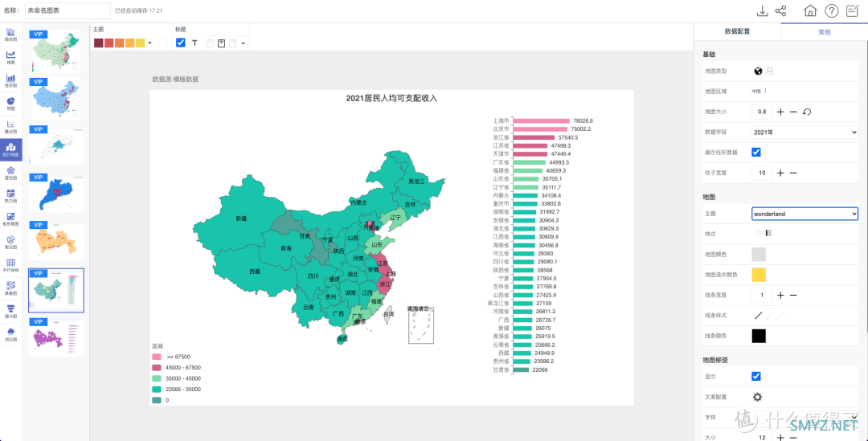Click the 上海市 bar in chart

click(542, 120)
